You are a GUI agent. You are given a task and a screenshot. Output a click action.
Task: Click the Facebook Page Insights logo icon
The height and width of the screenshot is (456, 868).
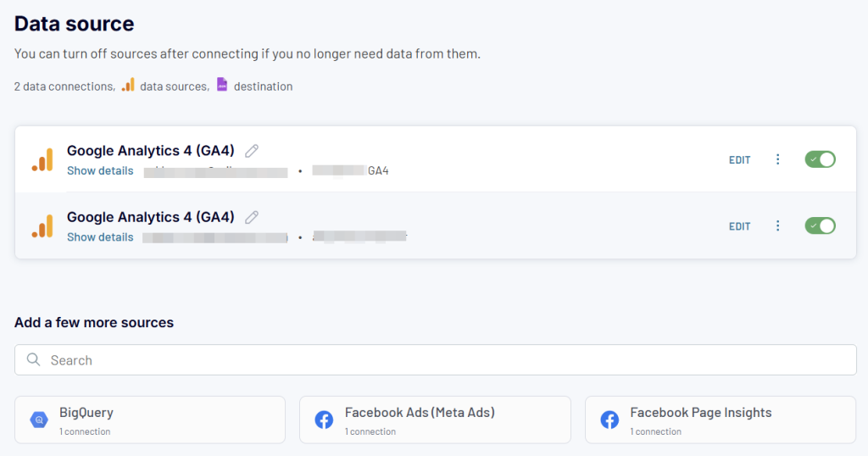coord(609,420)
